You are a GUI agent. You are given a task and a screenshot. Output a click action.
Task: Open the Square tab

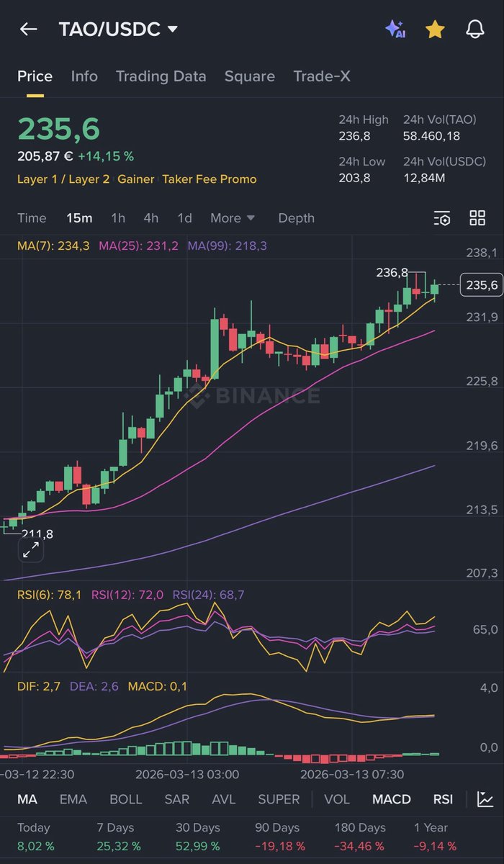click(x=250, y=76)
